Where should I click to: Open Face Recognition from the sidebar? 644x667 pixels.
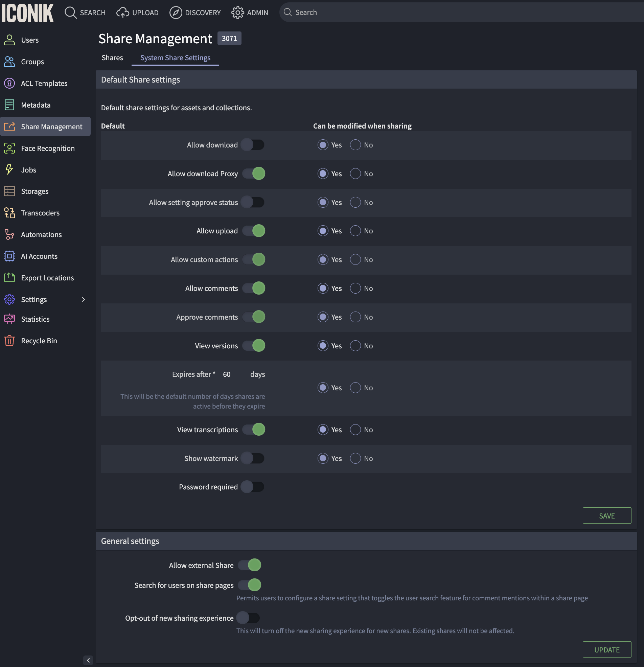[x=47, y=148]
